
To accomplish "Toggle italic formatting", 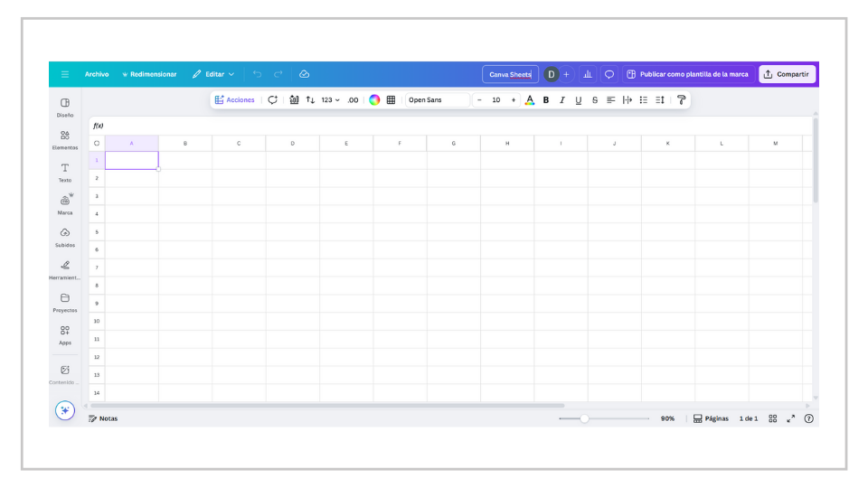I will pyautogui.click(x=561, y=100).
